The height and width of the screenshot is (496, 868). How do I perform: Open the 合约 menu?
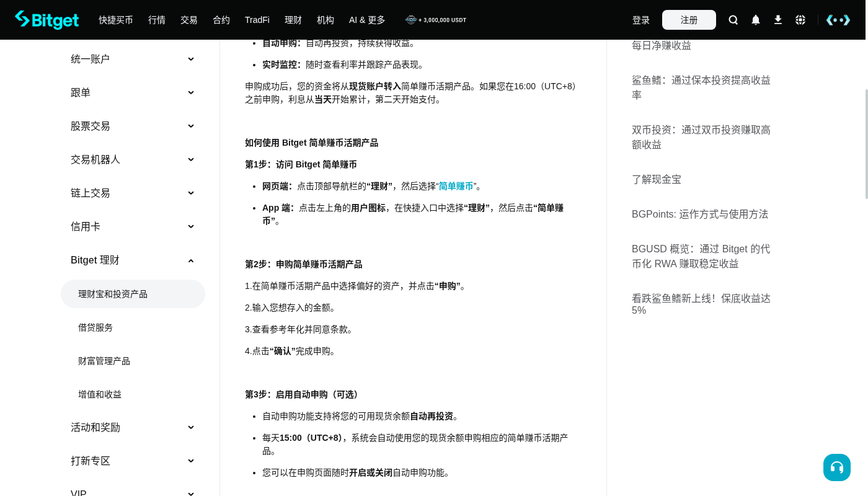pyautogui.click(x=221, y=20)
